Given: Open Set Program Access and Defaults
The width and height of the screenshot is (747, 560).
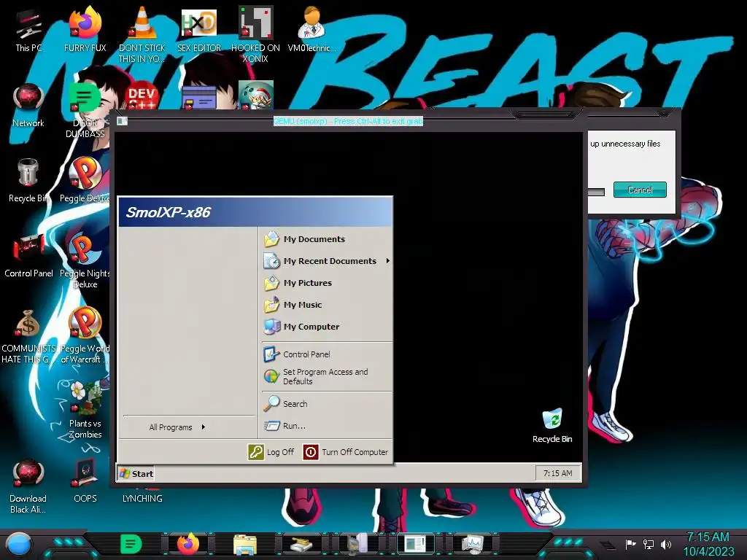Looking at the screenshot, I should click(327, 377).
